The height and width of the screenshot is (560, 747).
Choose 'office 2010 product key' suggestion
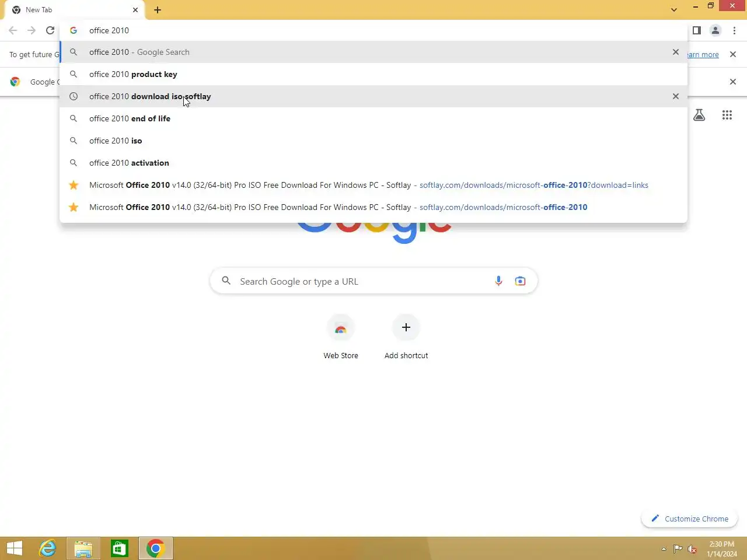point(373,74)
